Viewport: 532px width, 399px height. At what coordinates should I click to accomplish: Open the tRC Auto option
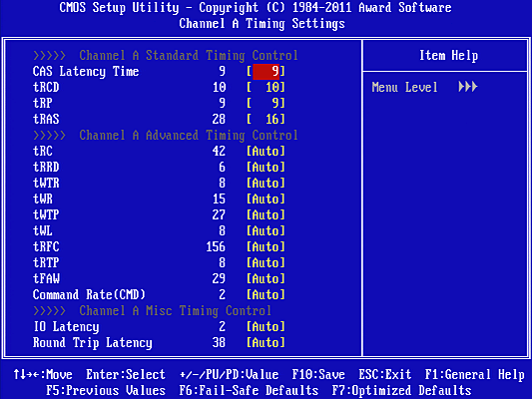[266, 151]
